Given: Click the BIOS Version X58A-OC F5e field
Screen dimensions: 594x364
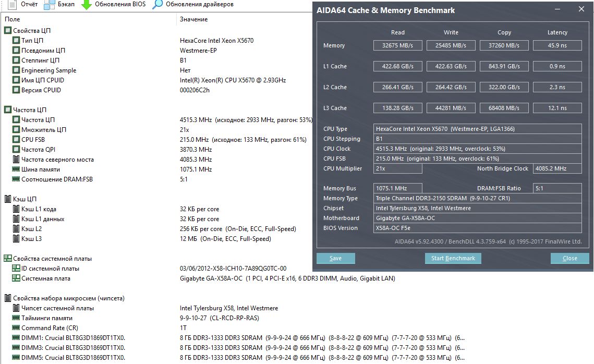Looking at the screenshot, I should coord(477,228).
